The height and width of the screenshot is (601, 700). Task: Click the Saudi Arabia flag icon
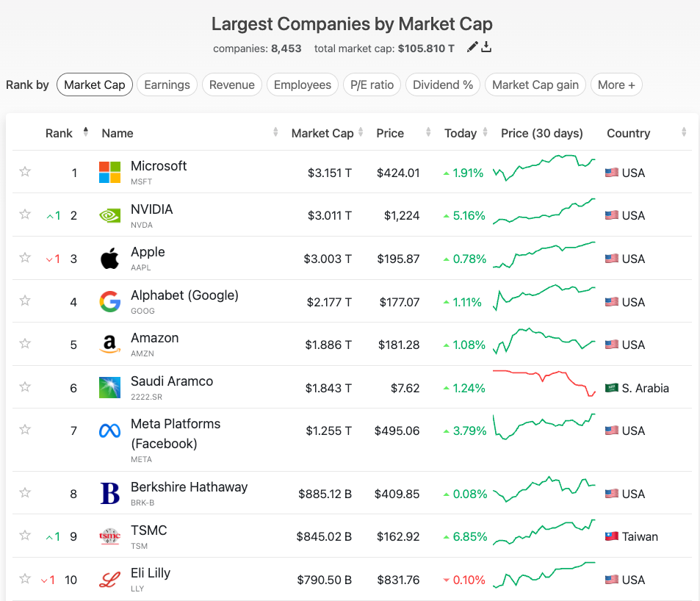[x=612, y=388]
